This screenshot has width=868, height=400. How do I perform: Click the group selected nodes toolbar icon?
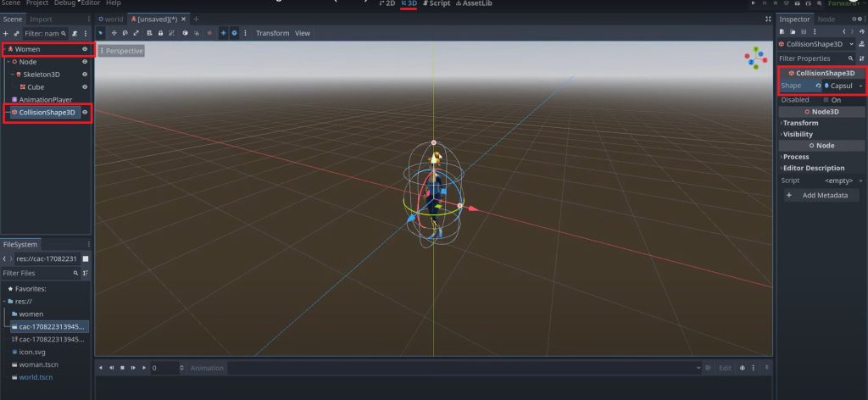pos(171,33)
